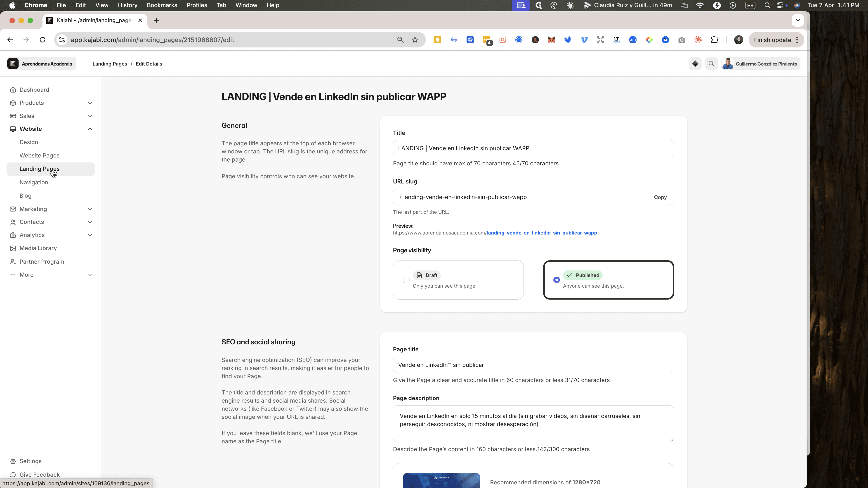Image resolution: width=868 pixels, height=488 pixels.
Task: Open the Chrome tab search dropdown arrow
Action: (x=797, y=20)
